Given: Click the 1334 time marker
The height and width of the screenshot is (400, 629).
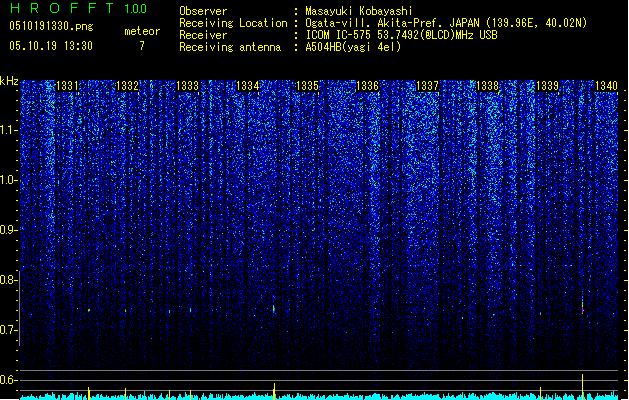Looking at the screenshot, I should 248,86.
